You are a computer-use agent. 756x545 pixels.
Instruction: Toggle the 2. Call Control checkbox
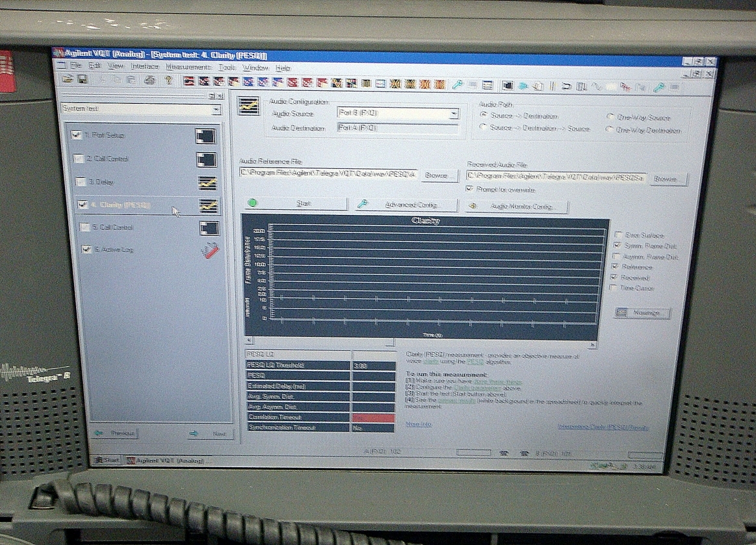pos(78,158)
